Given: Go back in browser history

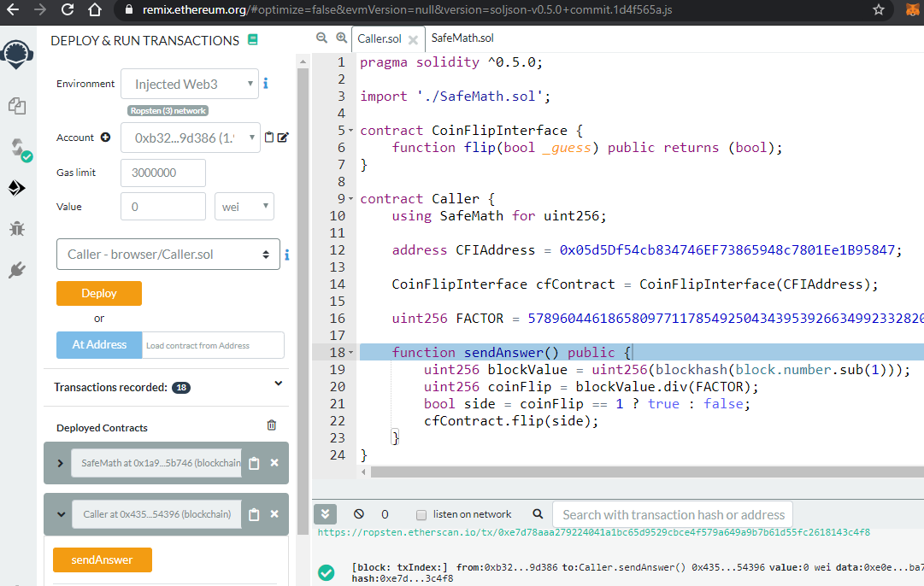Looking at the screenshot, I should (x=12, y=9).
